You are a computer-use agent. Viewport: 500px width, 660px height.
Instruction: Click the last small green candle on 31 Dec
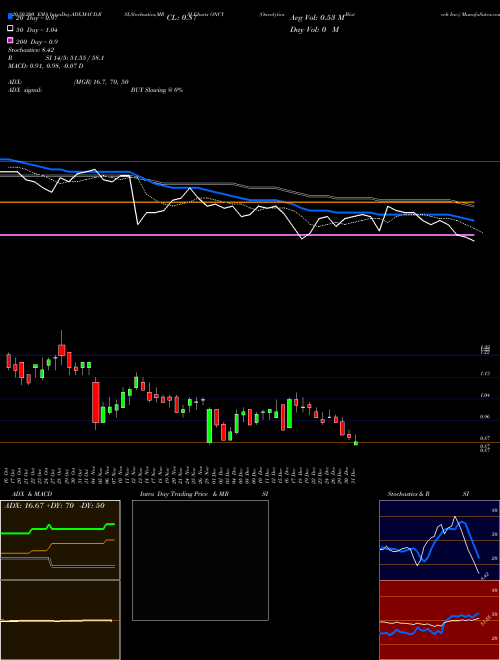[x=356, y=443]
